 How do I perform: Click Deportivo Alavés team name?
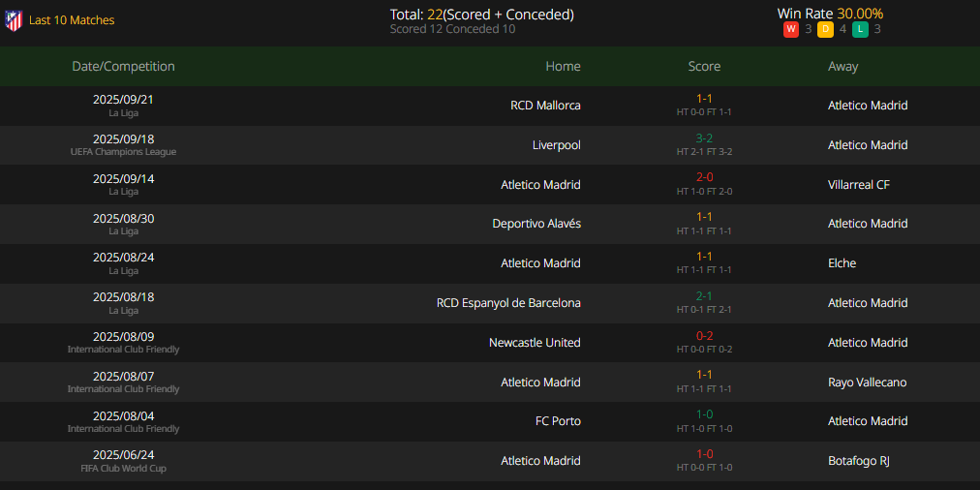[x=536, y=224]
